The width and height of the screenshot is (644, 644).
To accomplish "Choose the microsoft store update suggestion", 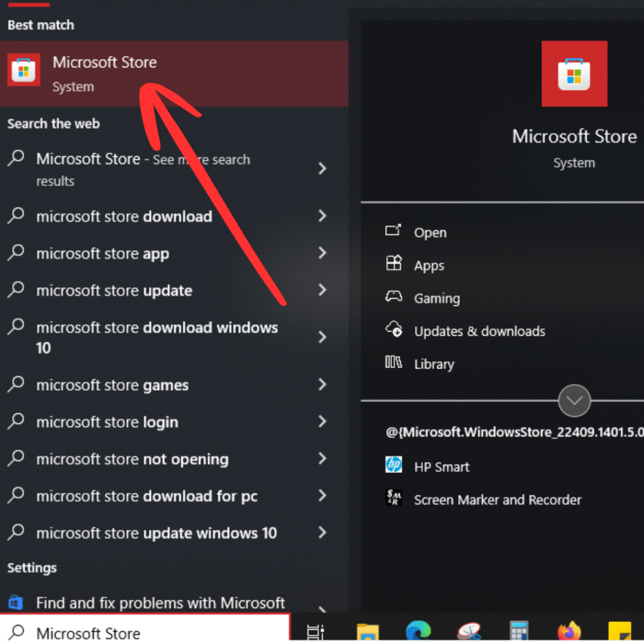I will click(114, 291).
